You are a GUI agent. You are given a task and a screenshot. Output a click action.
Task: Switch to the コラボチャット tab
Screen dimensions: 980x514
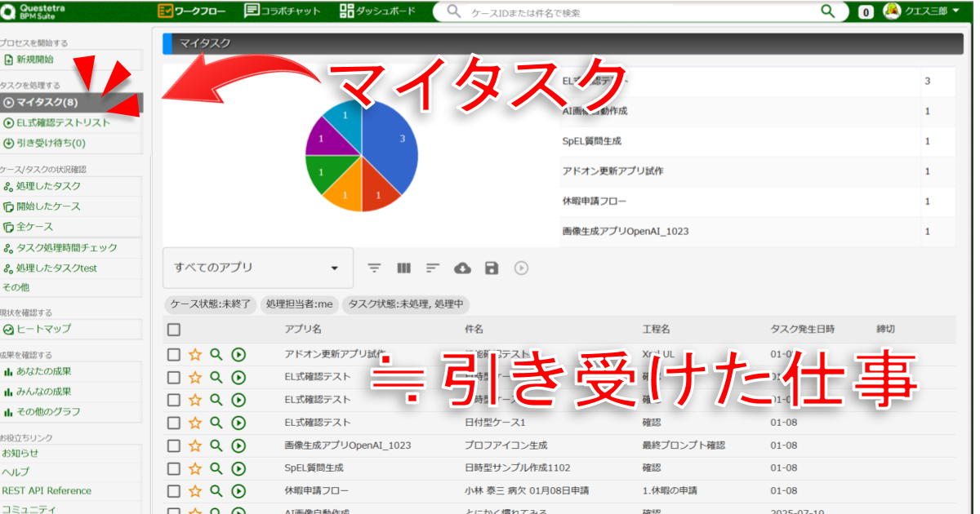coord(283,11)
